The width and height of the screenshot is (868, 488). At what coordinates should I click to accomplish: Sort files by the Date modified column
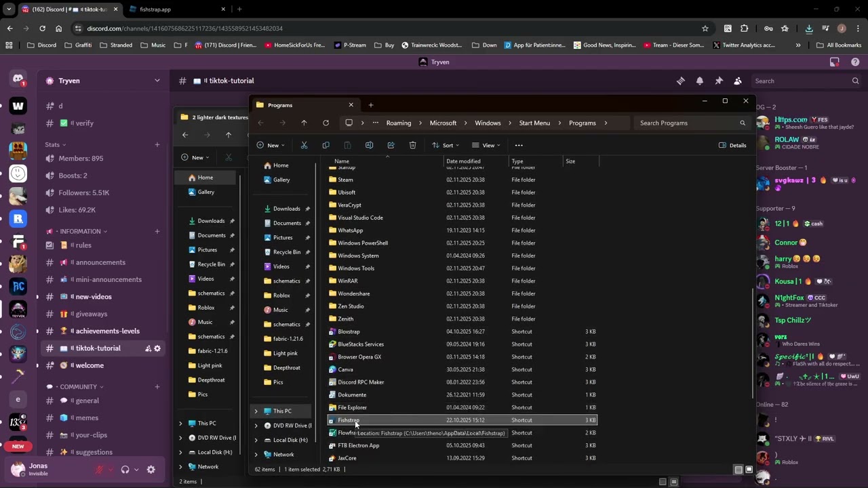click(x=476, y=161)
